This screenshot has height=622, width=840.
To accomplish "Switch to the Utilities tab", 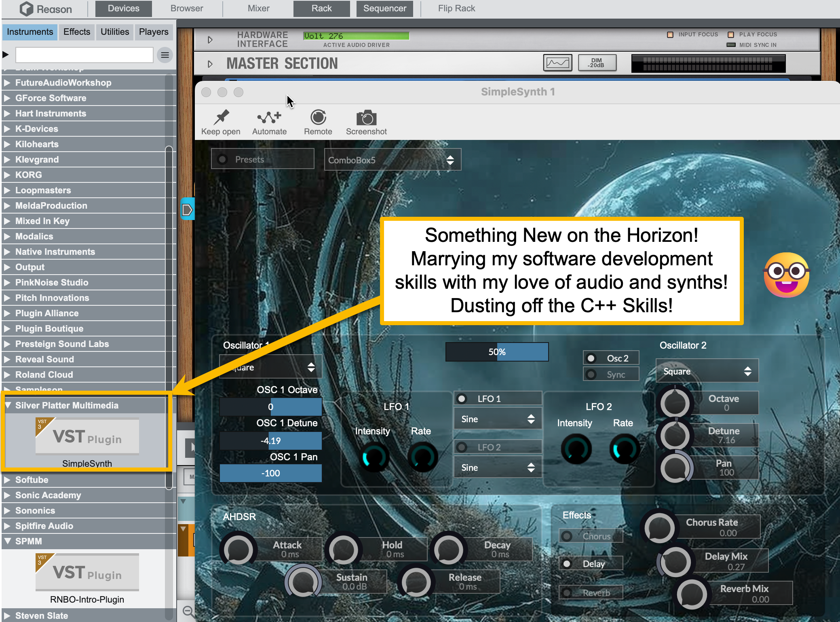I will [115, 32].
